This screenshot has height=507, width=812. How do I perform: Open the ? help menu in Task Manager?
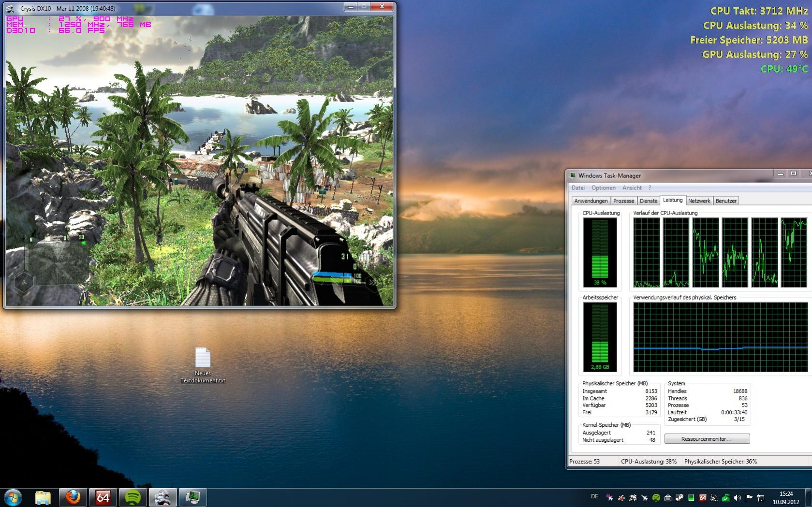(650, 188)
